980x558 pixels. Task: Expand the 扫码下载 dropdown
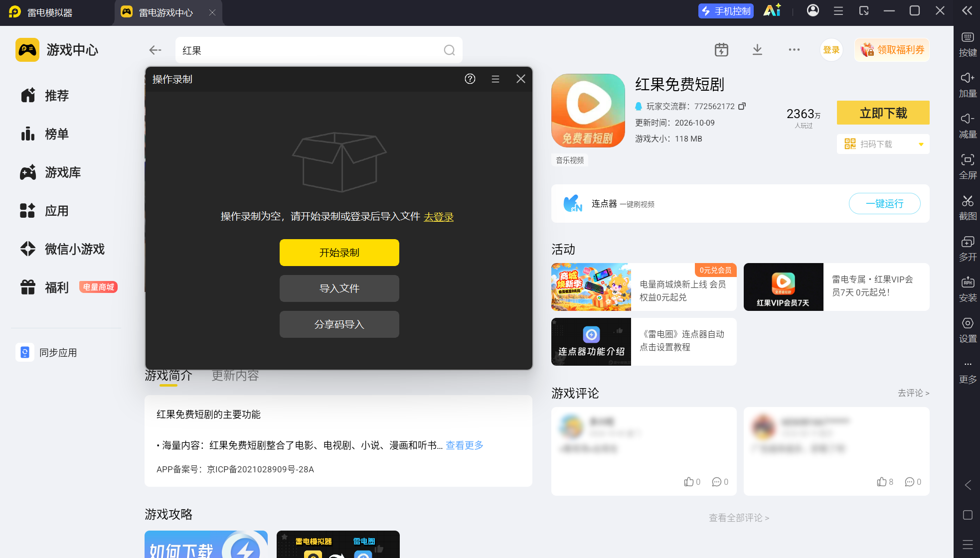click(x=921, y=144)
